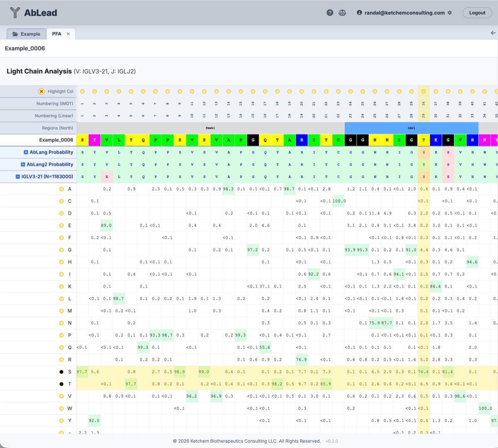The width and height of the screenshot is (498, 448).
Task: Enable the yellow highlight circle for the first column
Action: [82, 91]
